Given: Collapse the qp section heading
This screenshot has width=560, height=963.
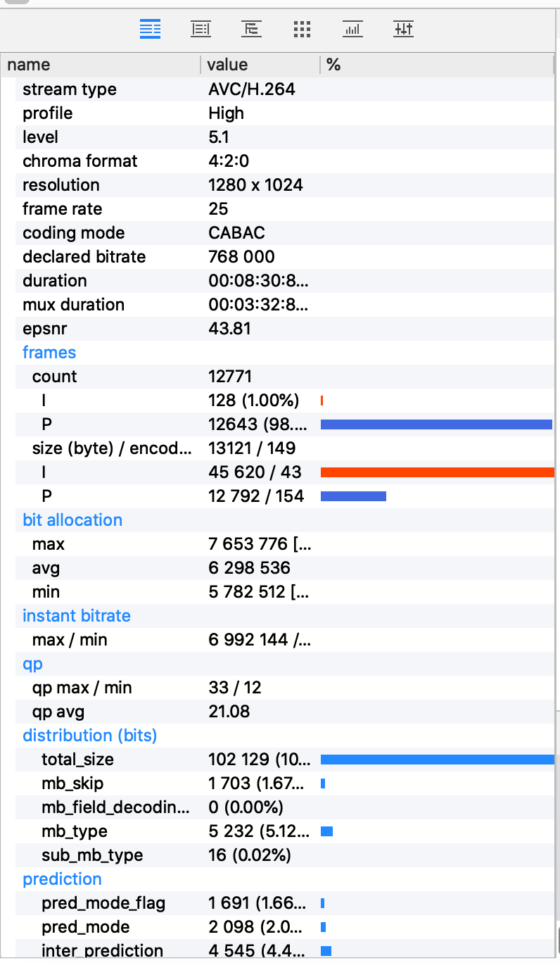Looking at the screenshot, I should (x=33, y=664).
